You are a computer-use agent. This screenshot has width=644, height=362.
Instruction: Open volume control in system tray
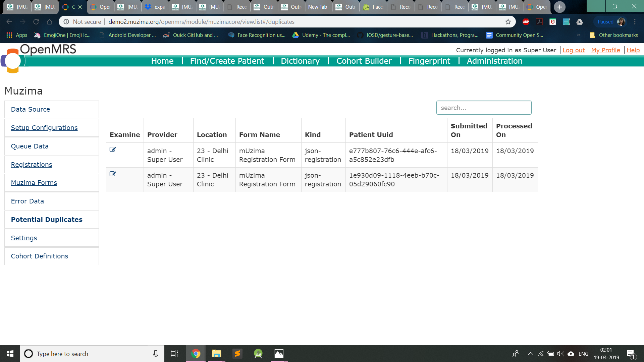(560, 354)
